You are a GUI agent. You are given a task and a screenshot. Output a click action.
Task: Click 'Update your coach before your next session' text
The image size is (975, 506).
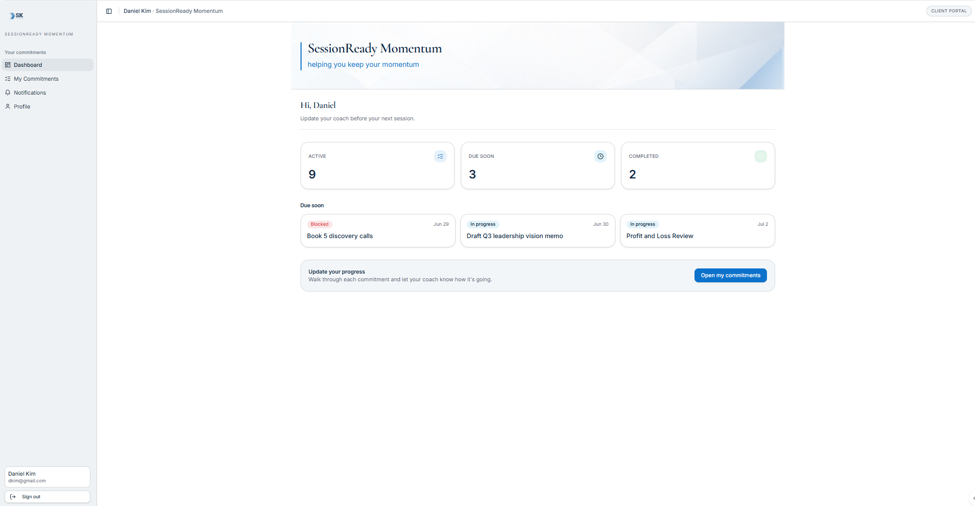(358, 118)
